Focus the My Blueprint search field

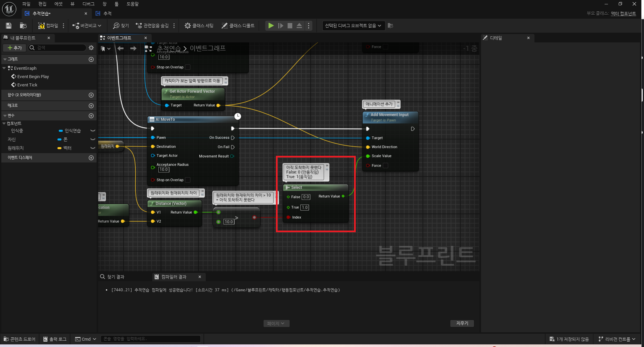point(57,48)
